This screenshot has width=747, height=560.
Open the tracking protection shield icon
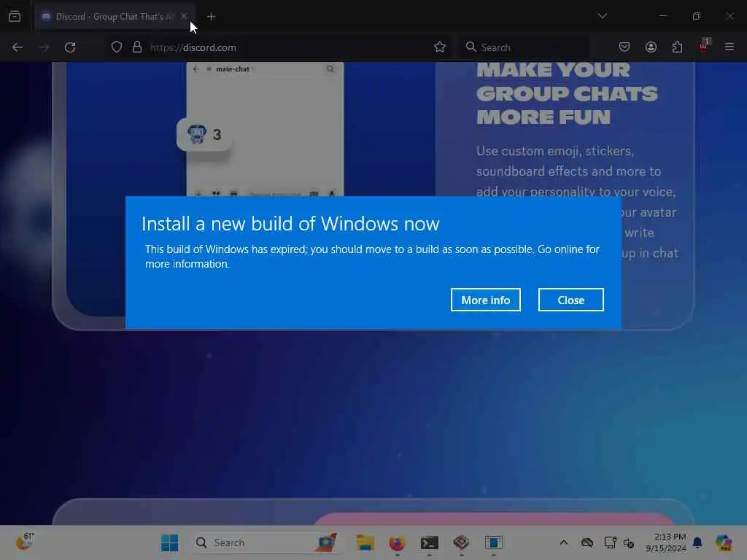coord(117,47)
